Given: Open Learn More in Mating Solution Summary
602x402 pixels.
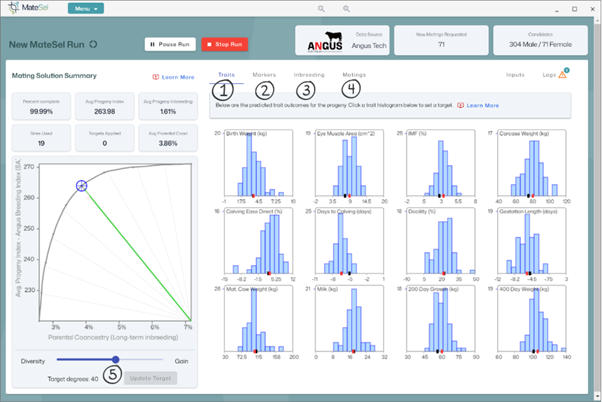Looking at the screenshot, I should (174, 77).
